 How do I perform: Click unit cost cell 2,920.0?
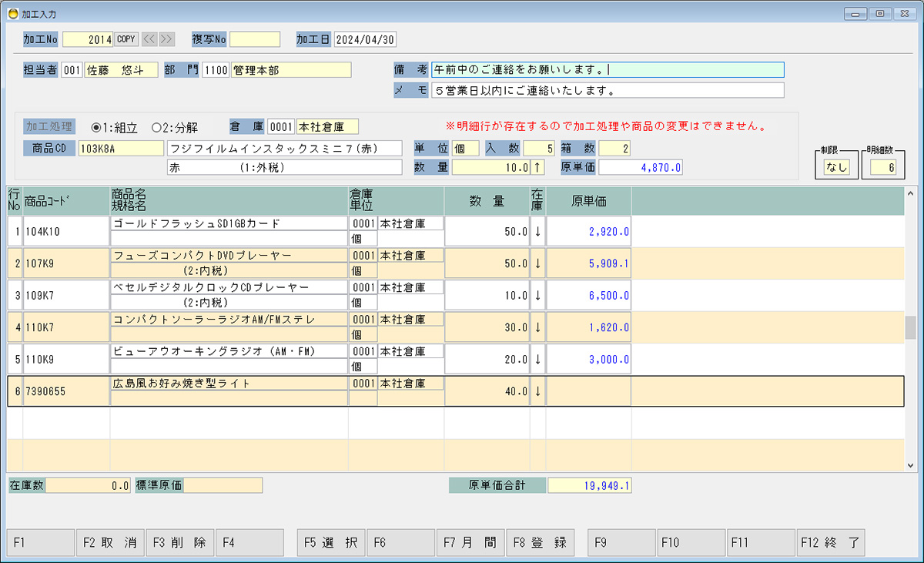pos(589,231)
